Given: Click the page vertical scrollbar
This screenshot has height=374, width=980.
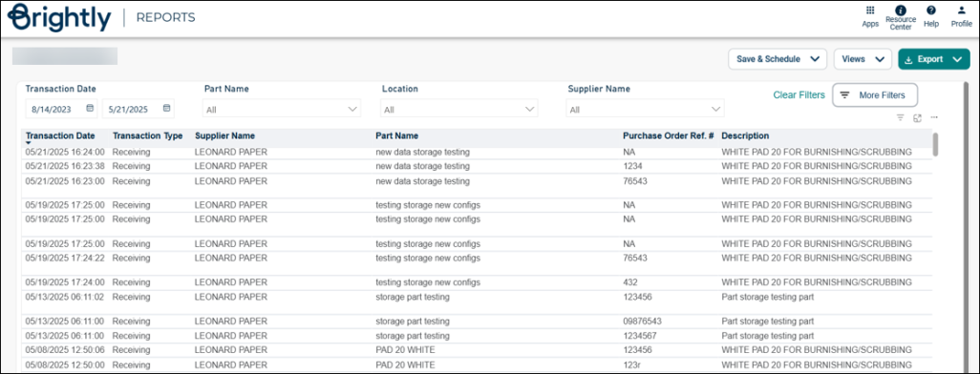Looking at the screenshot, I should 966,227.
